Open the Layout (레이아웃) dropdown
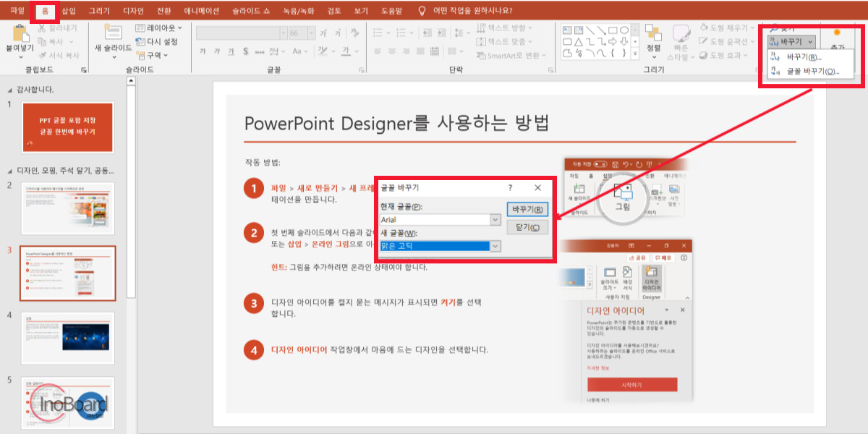The image size is (868, 434). click(x=159, y=28)
